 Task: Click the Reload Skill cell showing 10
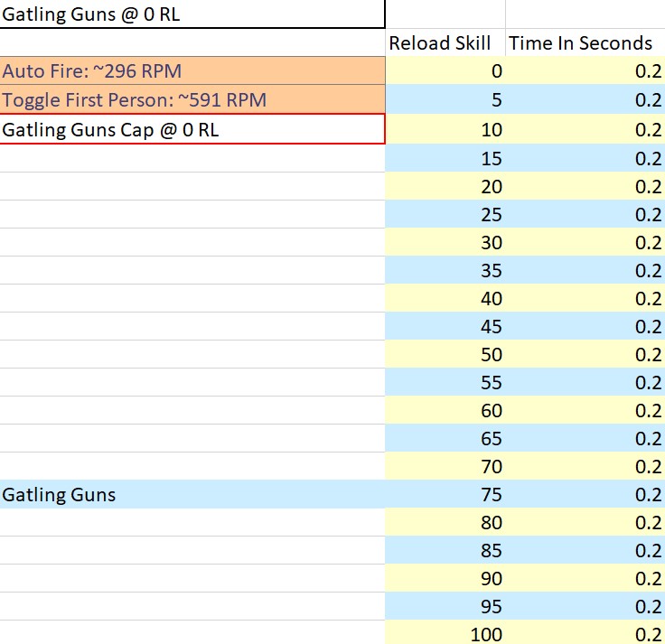445,129
